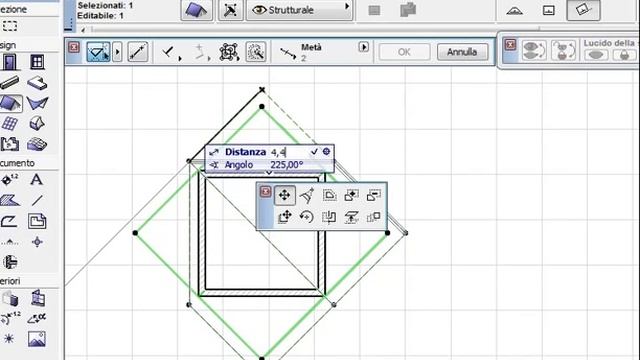Close the Lucido trace reference panel

tap(510, 44)
